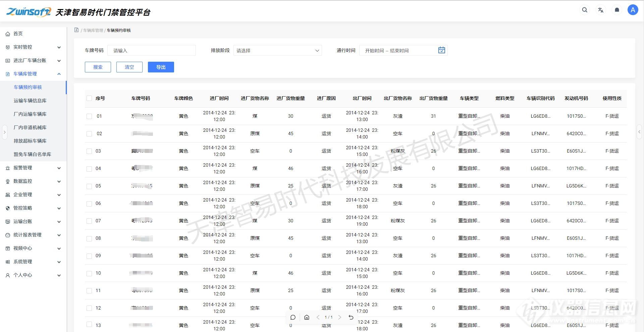Open the date picker calendar icon
This screenshot has width=644, height=332.
click(x=442, y=50)
